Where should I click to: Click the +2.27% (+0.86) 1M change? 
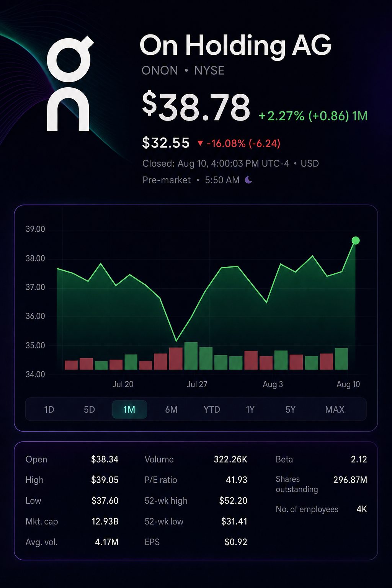pos(313,116)
